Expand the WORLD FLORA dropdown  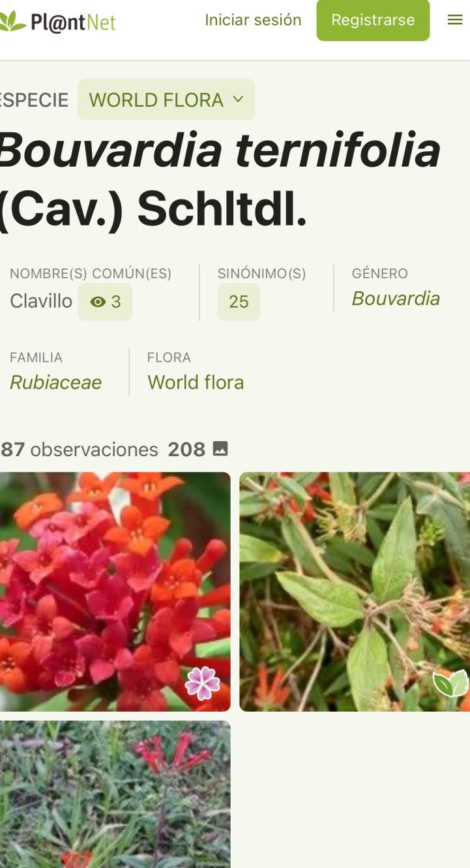pos(166,100)
